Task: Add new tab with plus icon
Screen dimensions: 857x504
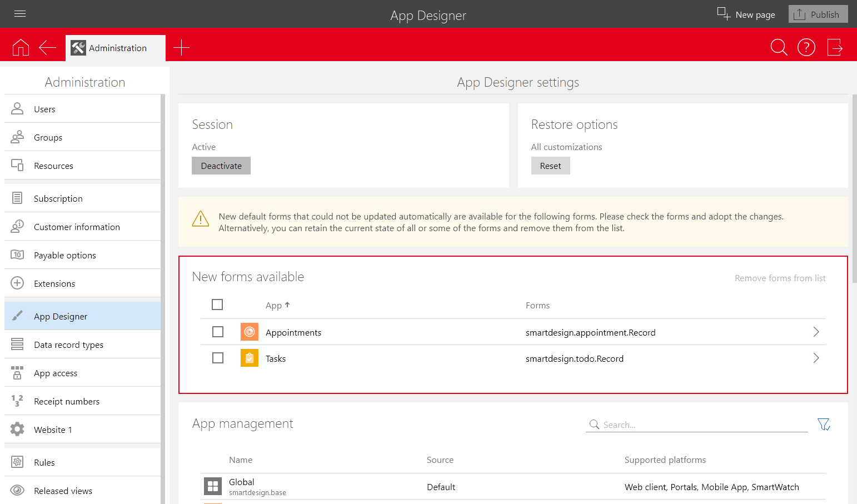Action: pyautogui.click(x=181, y=48)
